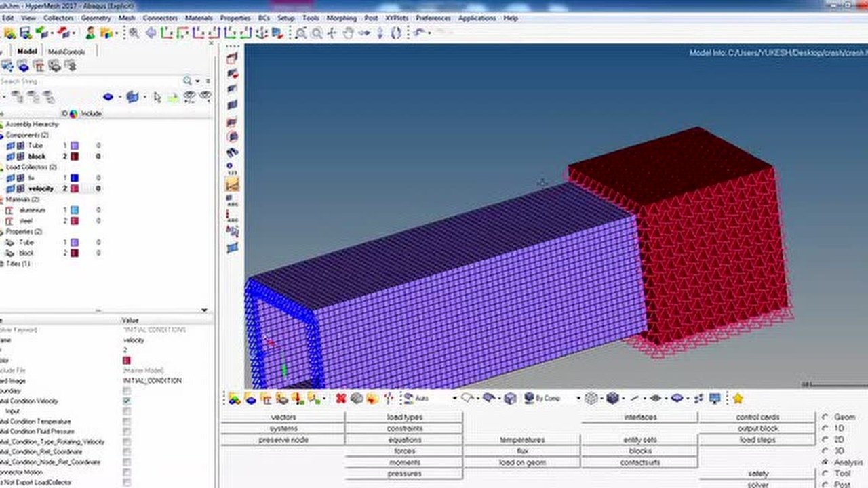Open the load steps panel button
Screen dimensions: 868x488
pos(757,441)
